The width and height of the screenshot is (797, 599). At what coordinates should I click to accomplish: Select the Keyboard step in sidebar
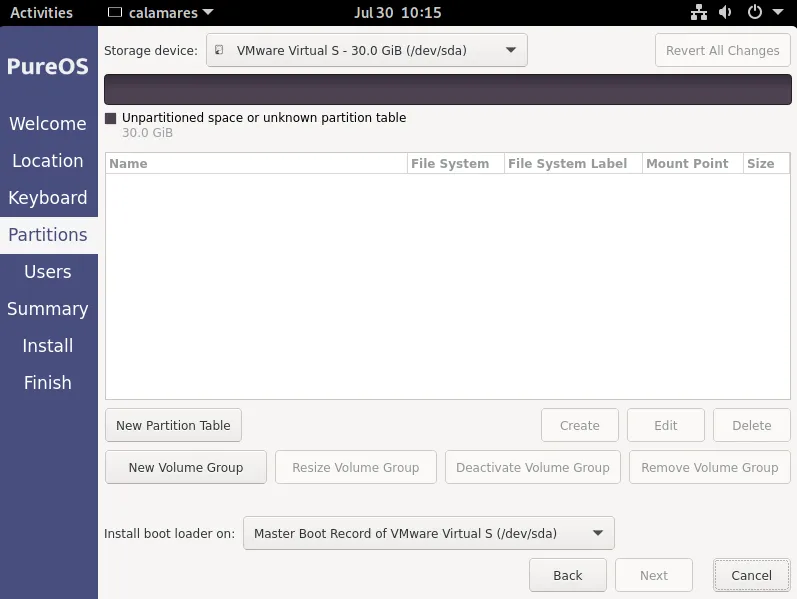pos(48,198)
